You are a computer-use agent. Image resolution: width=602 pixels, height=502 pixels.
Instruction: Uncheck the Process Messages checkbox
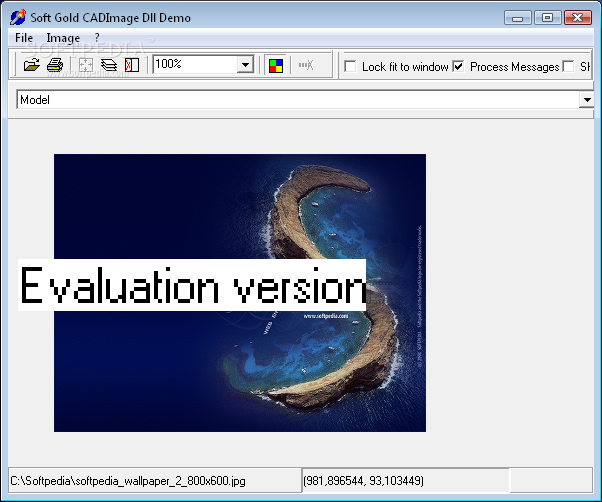(458, 66)
